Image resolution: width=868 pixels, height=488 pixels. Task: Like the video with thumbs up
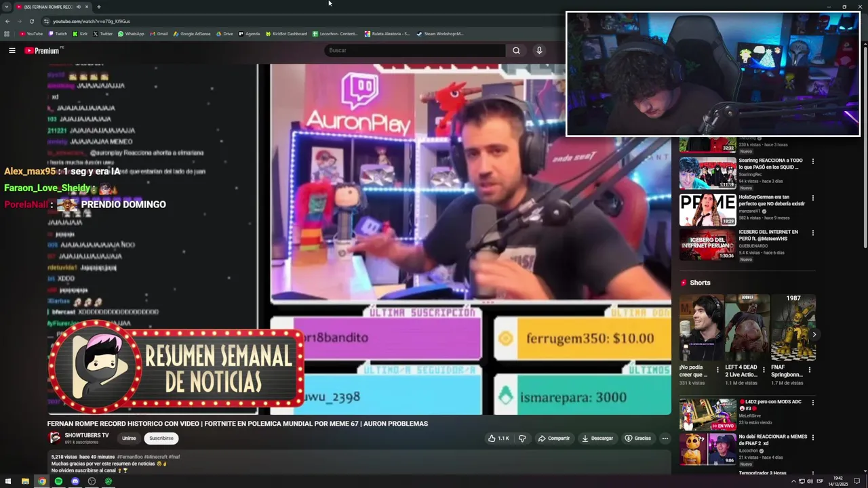tap(498, 439)
